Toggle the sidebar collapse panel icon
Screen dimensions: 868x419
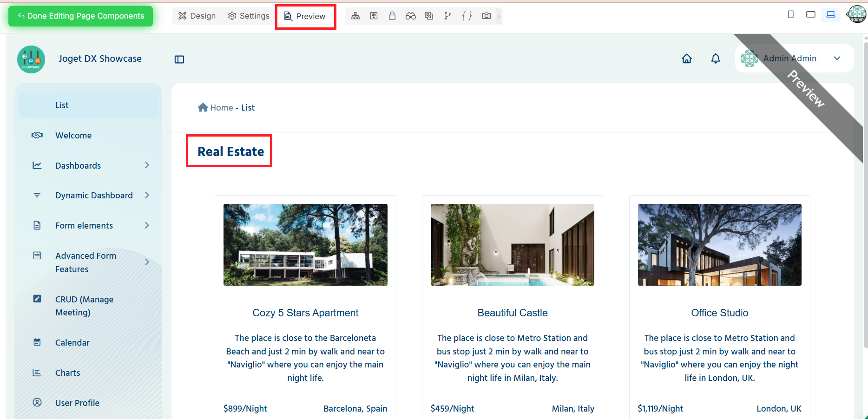pyautogui.click(x=179, y=59)
